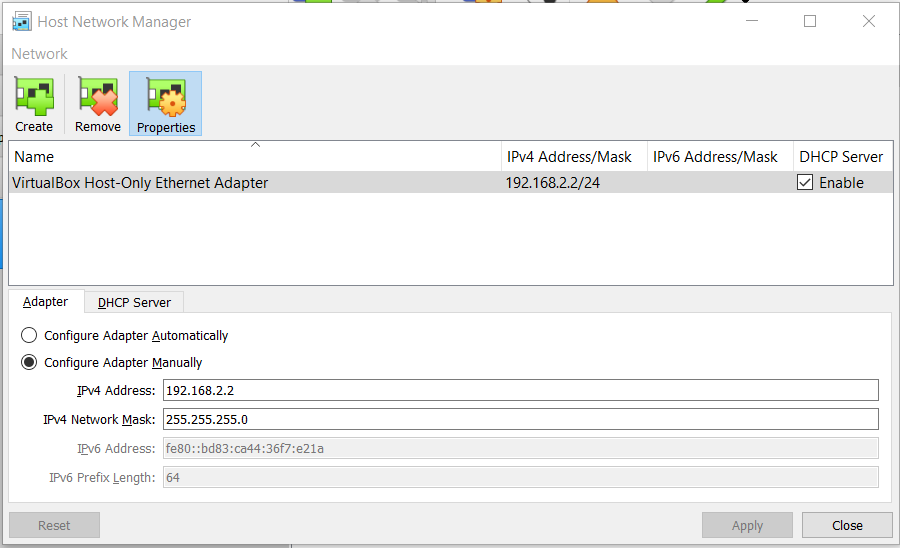Click the IPv4 Address input field
The image size is (900, 548).
pyautogui.click(x=521, y=390)
